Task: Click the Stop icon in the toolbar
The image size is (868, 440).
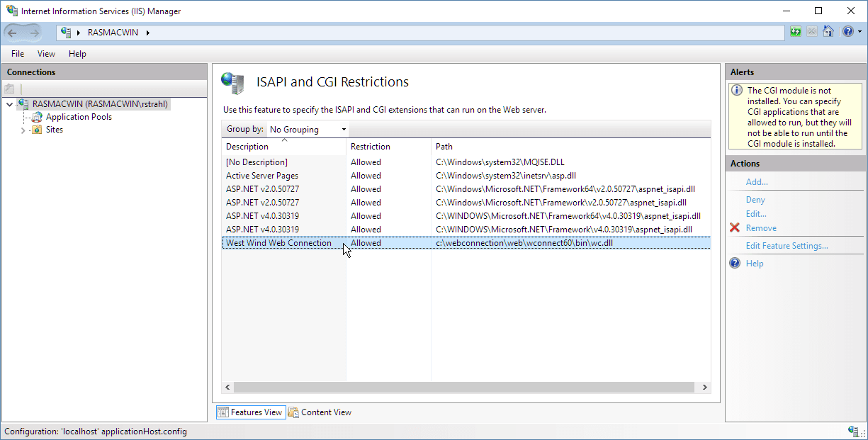Action: coord(812,32)
